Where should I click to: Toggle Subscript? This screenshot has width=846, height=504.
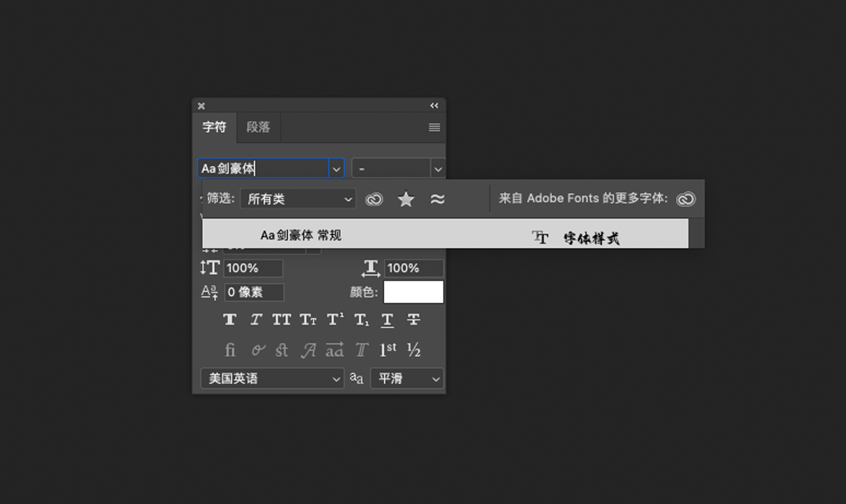[x=361, y=320]
